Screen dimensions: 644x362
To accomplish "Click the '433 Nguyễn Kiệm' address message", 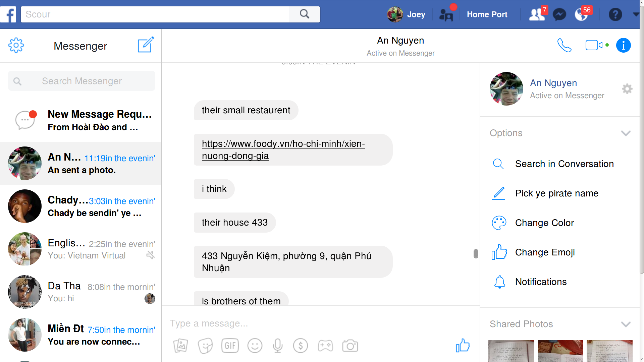I will [293, 262].
